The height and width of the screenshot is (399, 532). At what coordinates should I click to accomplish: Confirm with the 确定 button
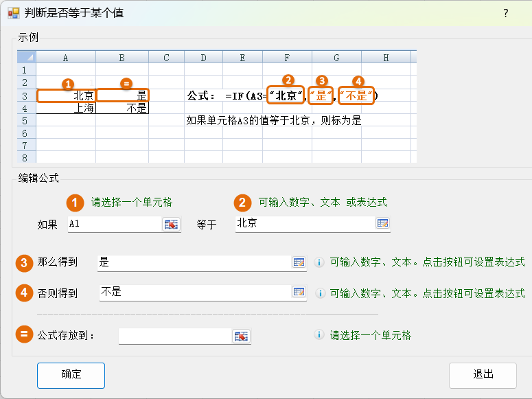(71, 375)
